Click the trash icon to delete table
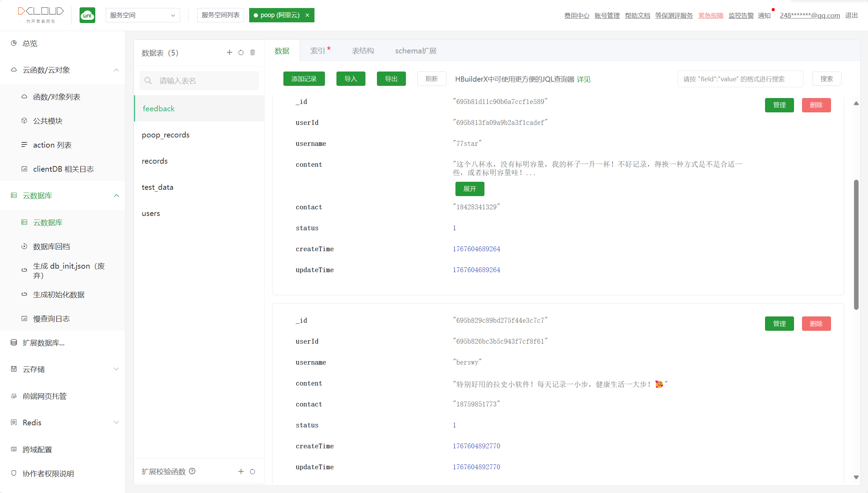 point(252,53)
